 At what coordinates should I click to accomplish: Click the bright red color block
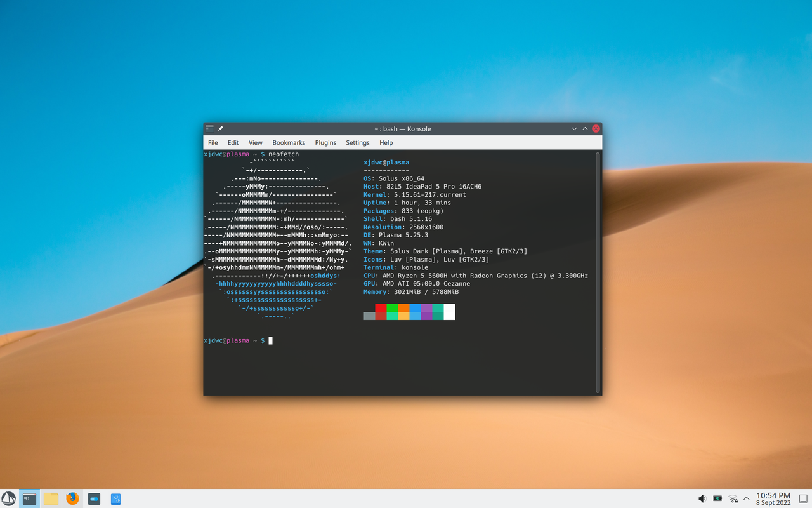coord(381,307)
